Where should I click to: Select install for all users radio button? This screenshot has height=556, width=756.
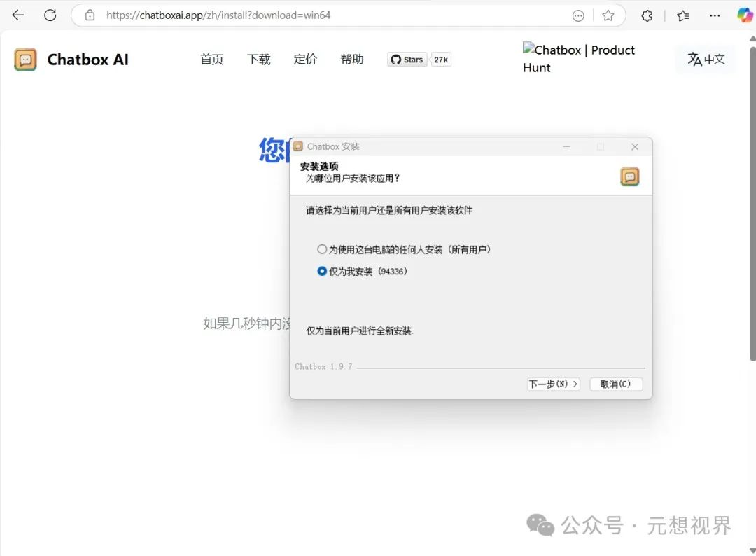point(321,249)
